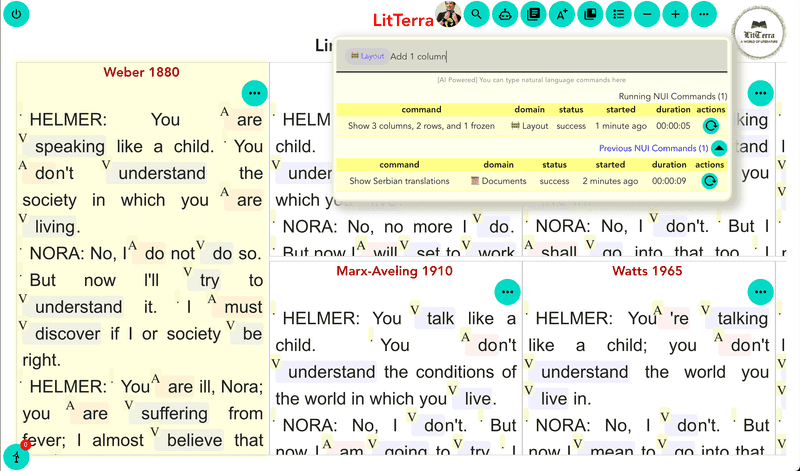Open Weber 1880 column options menu
The height and width of the screenshot is (471, 800).
(x=255, y=93)
